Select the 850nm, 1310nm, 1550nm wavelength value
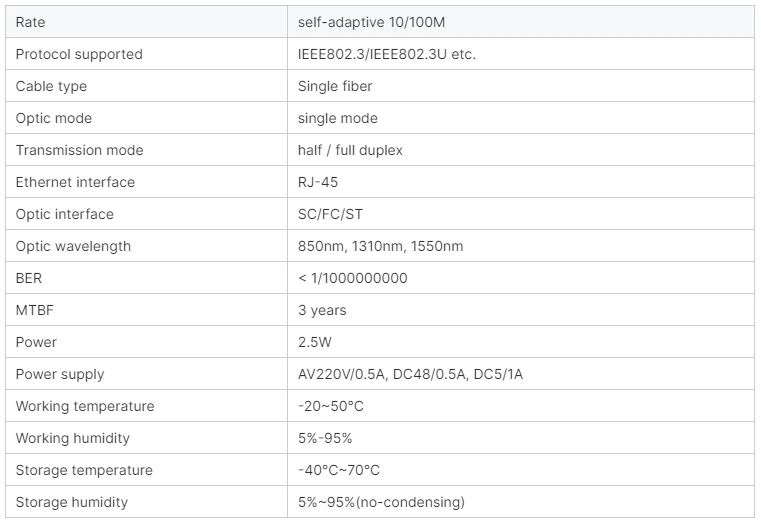Image resolution: width=761 pixels, height=526 pixels. click(x=380, y=246)
